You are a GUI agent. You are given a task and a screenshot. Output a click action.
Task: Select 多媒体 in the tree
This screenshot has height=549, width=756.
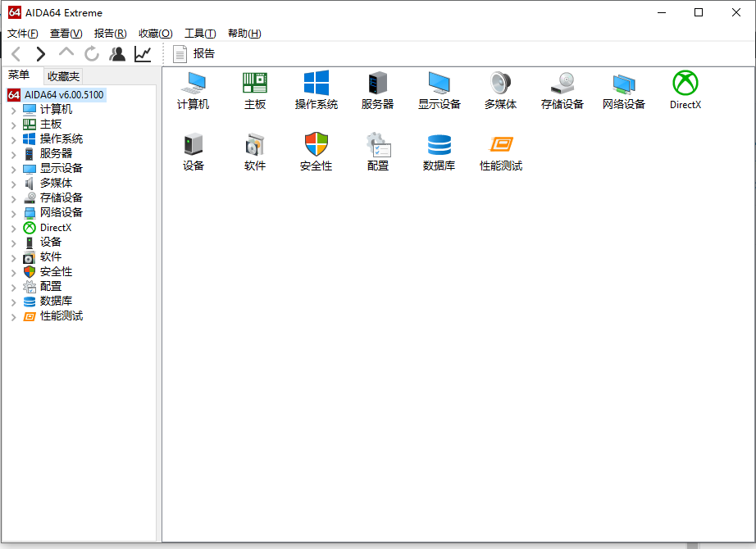[56, 184]
